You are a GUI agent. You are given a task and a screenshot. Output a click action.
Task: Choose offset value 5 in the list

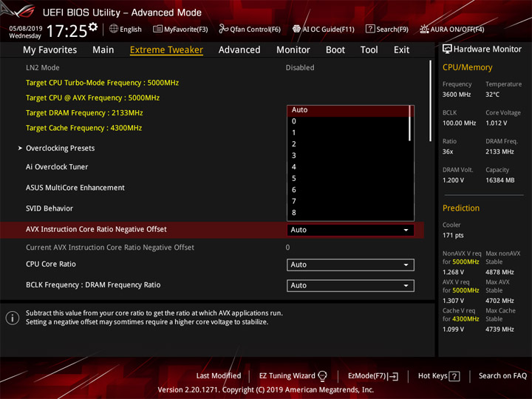point(348,178)
